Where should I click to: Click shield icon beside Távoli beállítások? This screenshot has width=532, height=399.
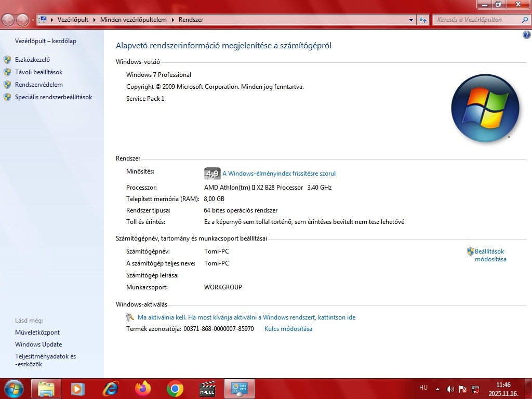tap(7, 72)
